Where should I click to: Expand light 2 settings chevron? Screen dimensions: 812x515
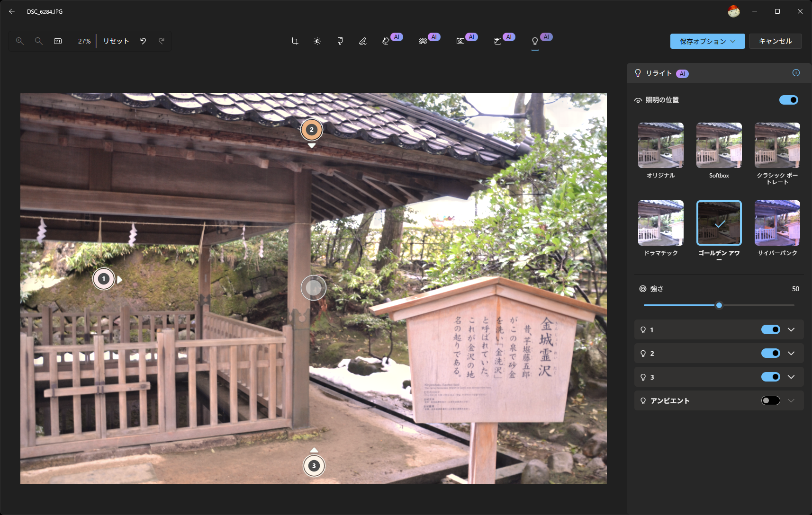(791, 353)
